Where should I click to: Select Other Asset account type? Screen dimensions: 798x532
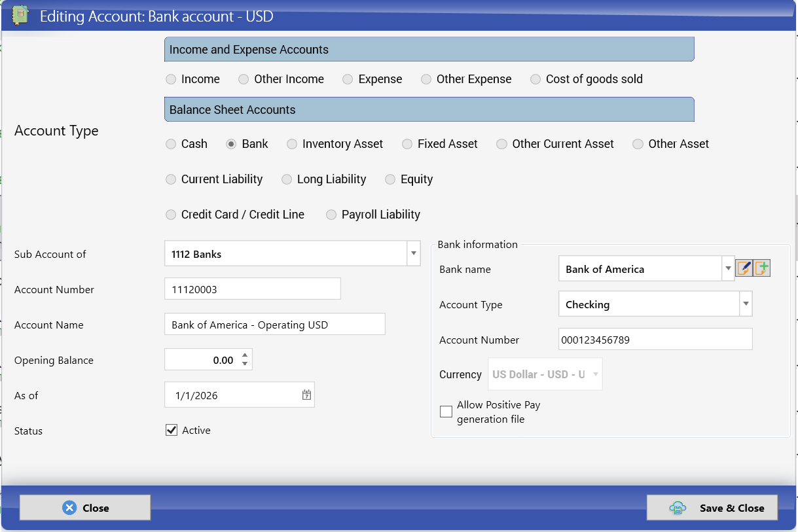click(638, 144)
